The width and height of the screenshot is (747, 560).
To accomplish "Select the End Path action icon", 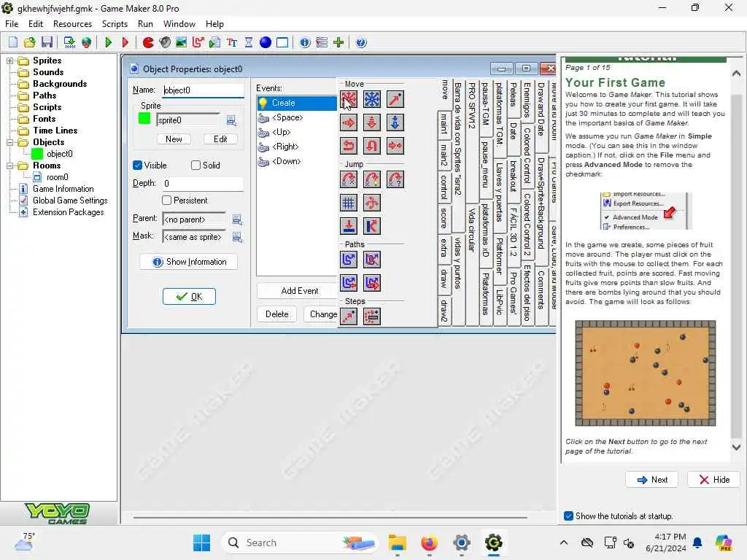I will point(372,260).
